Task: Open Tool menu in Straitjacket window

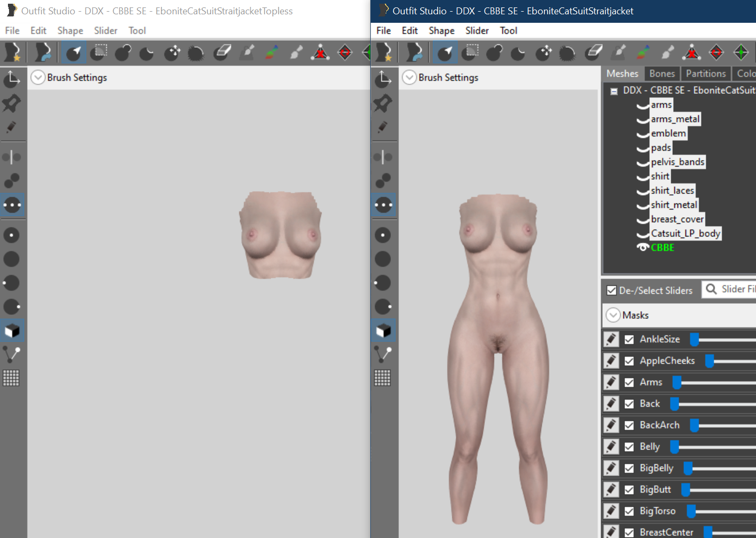Action: (x=508, y=31)
